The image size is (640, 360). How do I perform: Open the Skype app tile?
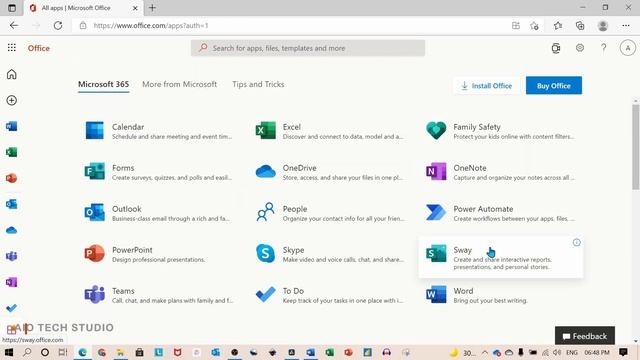tap(329, 254)
